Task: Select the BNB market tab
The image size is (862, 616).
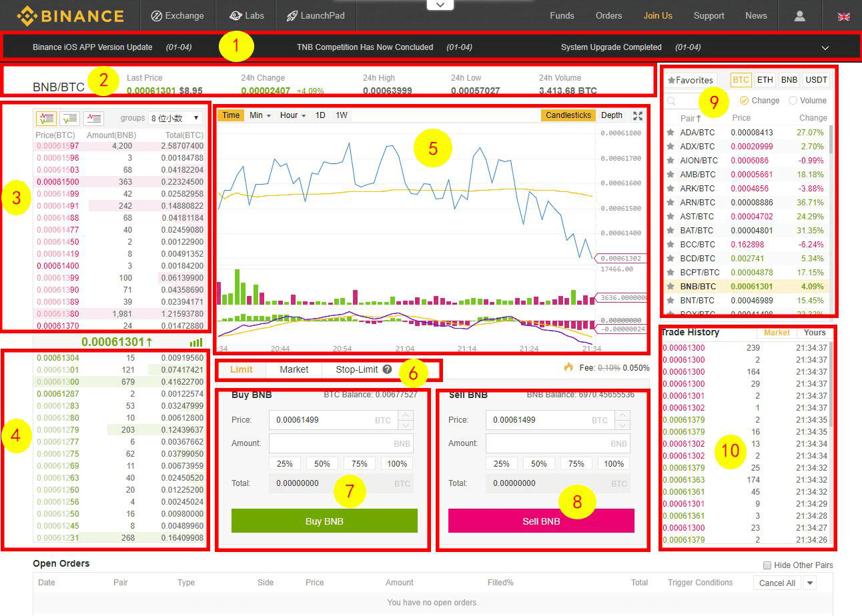Action: coord(789,80)
